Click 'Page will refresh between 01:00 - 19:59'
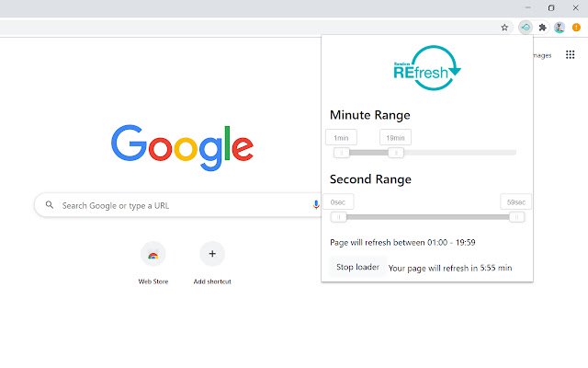 pyautogui.click(x=402, y=242)
